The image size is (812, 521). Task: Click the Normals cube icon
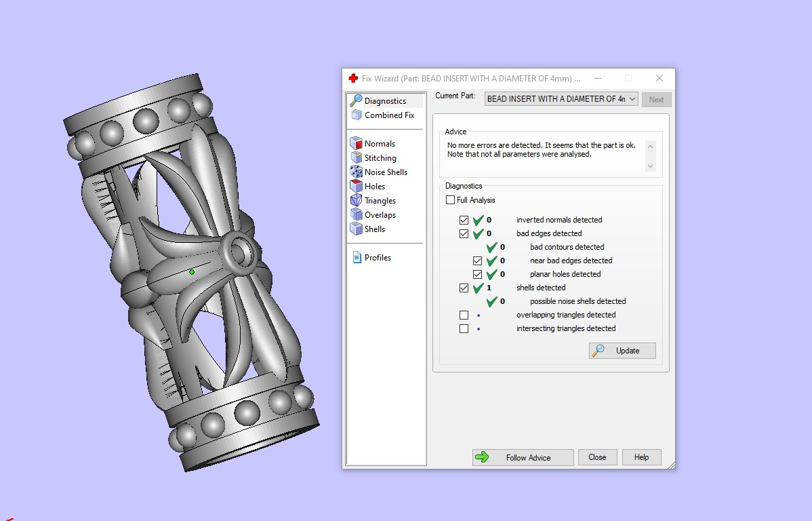pos(356,143)
